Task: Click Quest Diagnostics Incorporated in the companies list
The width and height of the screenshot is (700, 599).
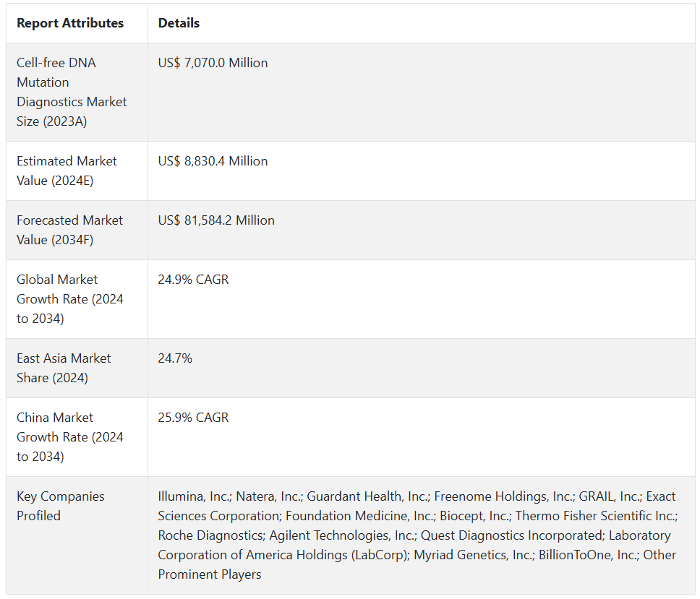Action: tap(511, 535)
